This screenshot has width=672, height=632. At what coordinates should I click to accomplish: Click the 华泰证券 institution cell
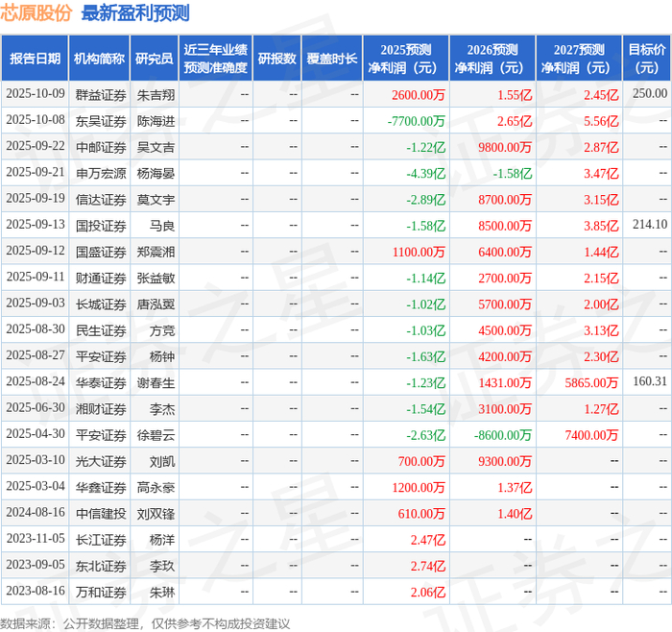(101, 383)
